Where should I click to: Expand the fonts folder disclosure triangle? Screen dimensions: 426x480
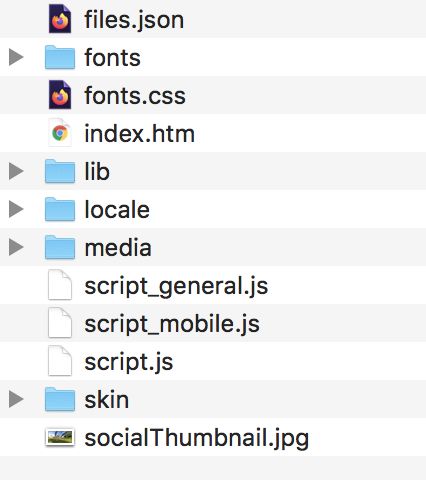tap(16, 57)
